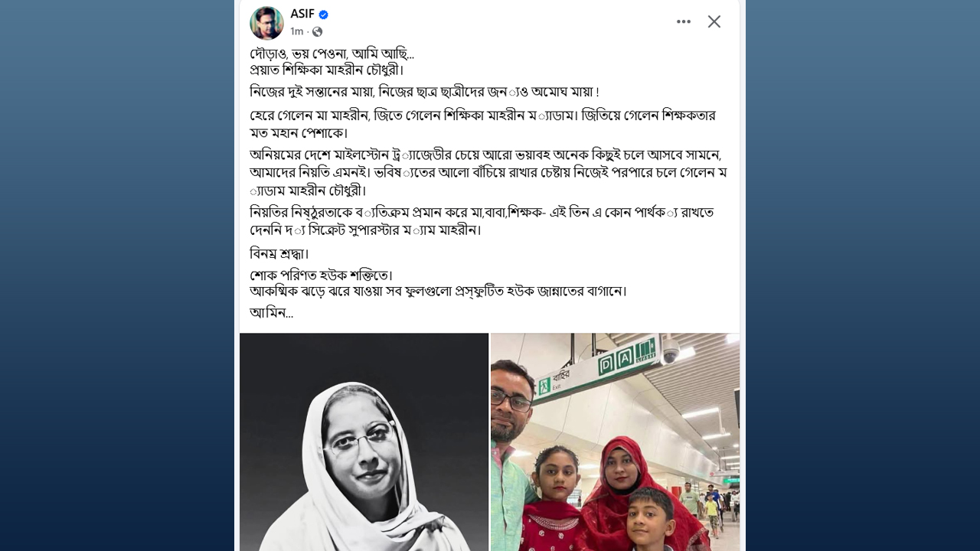Click the sentence starting আকস্মিক ঝড়ে

tap(438, 291)
